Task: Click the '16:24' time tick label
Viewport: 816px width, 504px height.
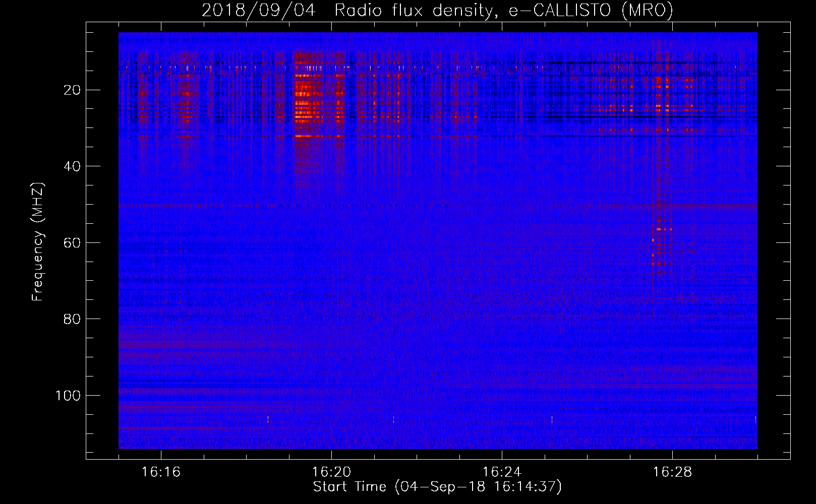Action: [502, 472]
